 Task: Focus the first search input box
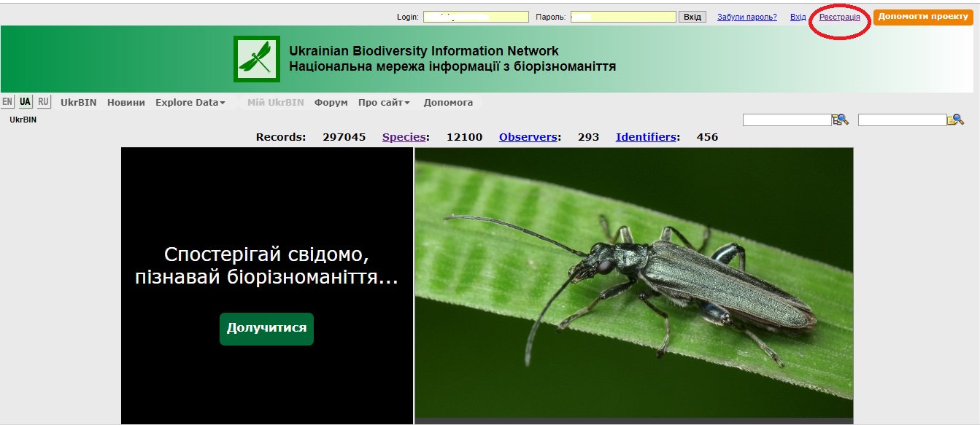[787, 120]
